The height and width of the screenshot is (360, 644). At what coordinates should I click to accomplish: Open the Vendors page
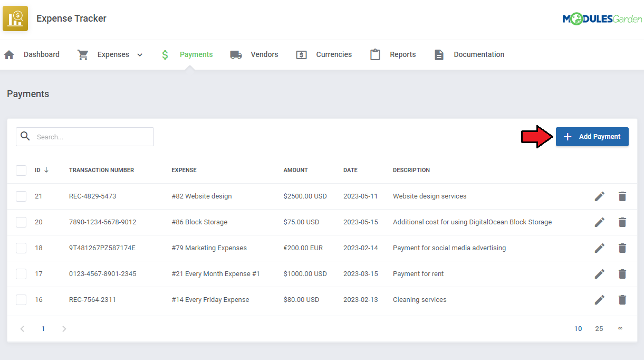click(265, 54)
